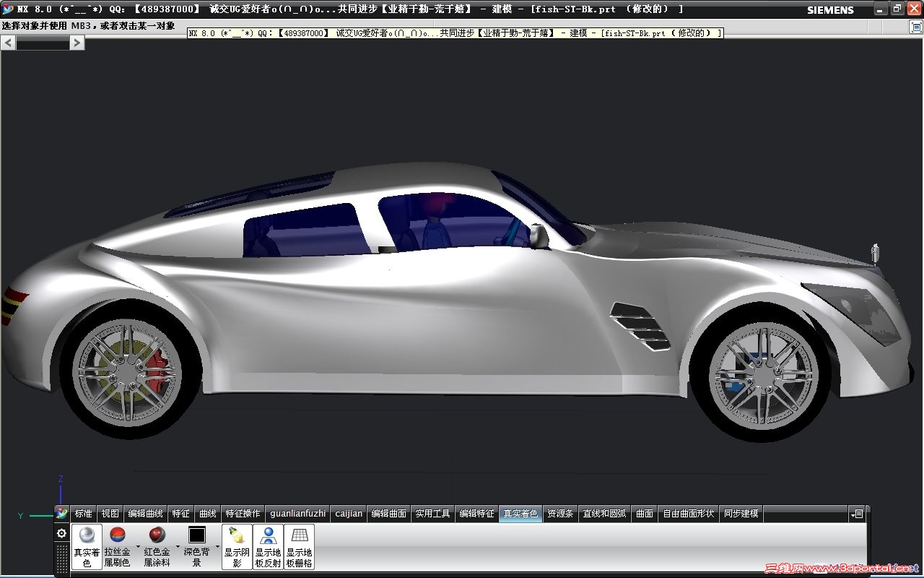Click the car's side air vent
924x578 pixels.
(x=640, y=326)
